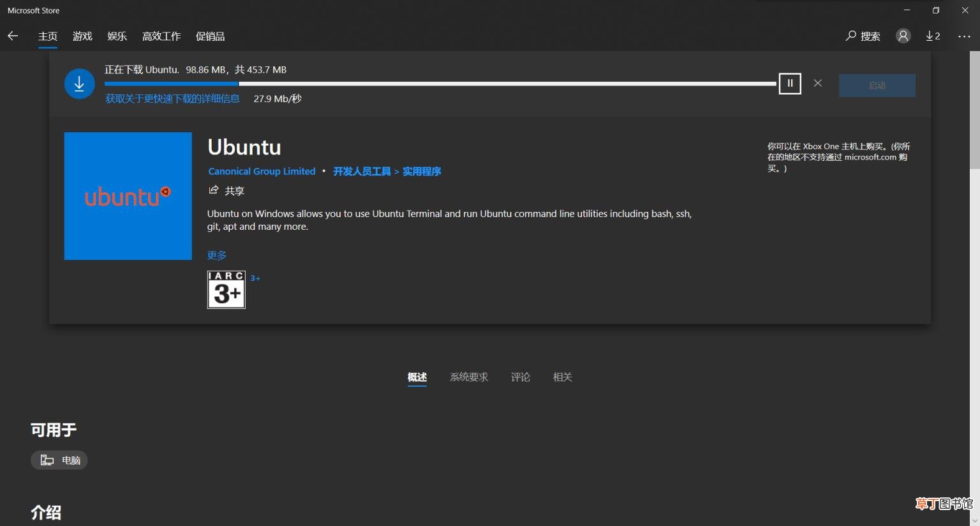Open Canonical Group Limited publisher link
The width and height of the screenshot is (980, 526).
262,171
